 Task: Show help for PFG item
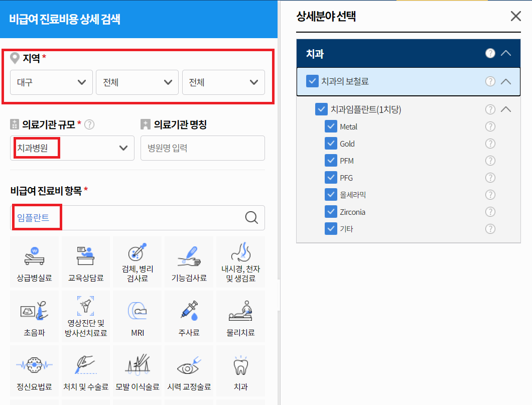click(490, 178)
